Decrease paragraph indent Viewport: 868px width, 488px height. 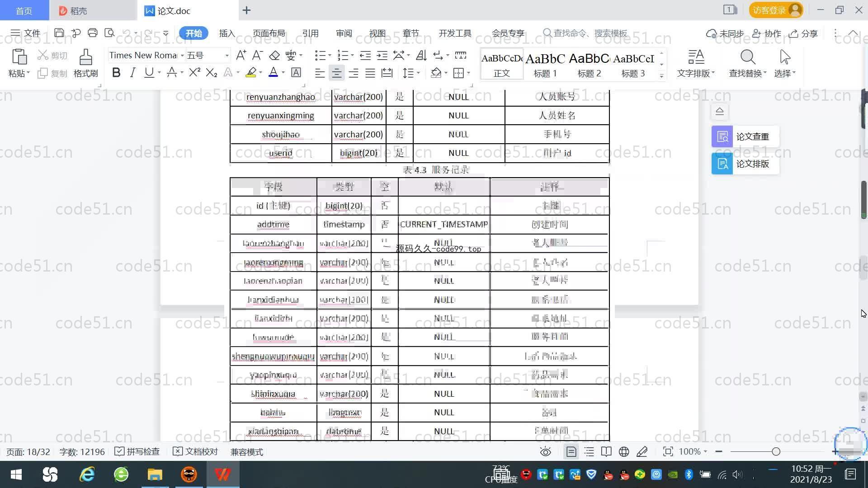[365, 56]
